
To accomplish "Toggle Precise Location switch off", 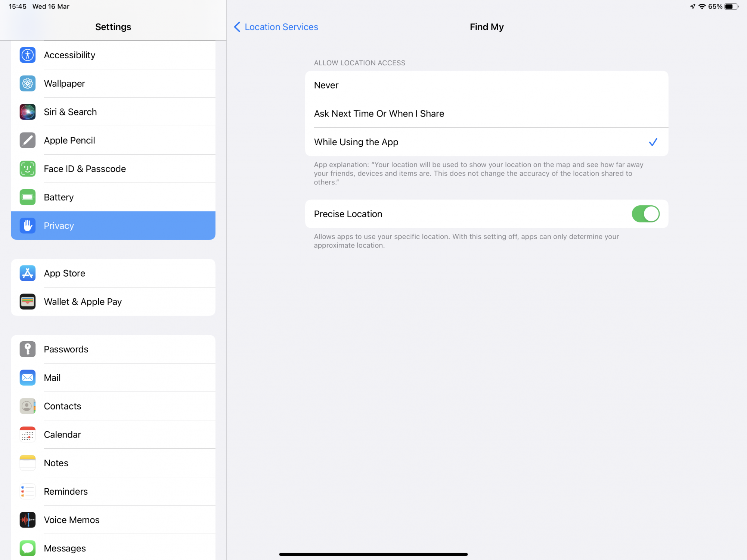I will (x=645, y=214).
